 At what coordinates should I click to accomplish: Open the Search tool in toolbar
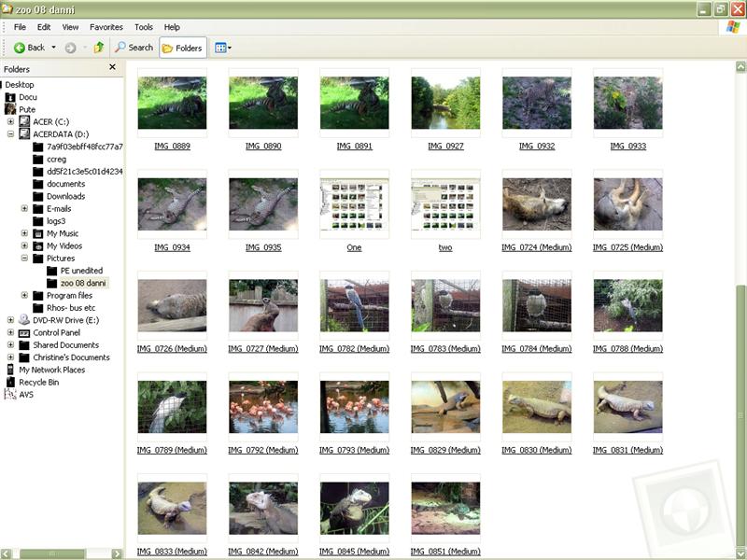(x=134, y=48)
